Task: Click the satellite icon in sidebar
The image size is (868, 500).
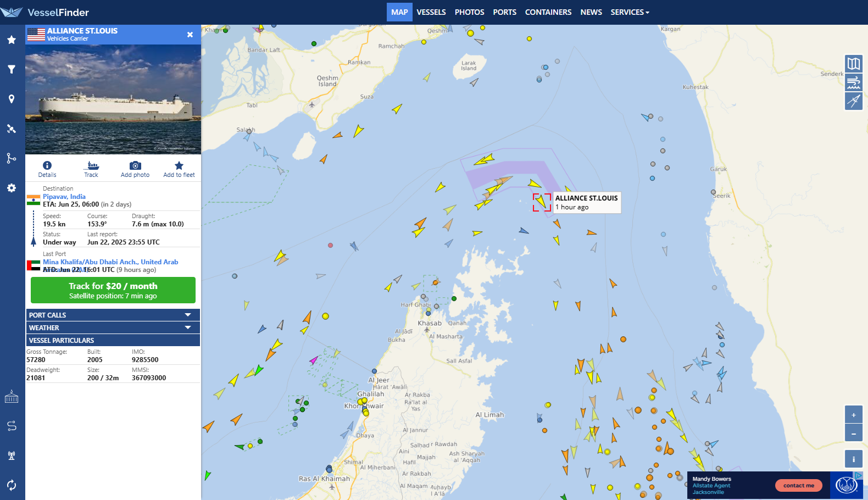Action: [x=12, y=129]
